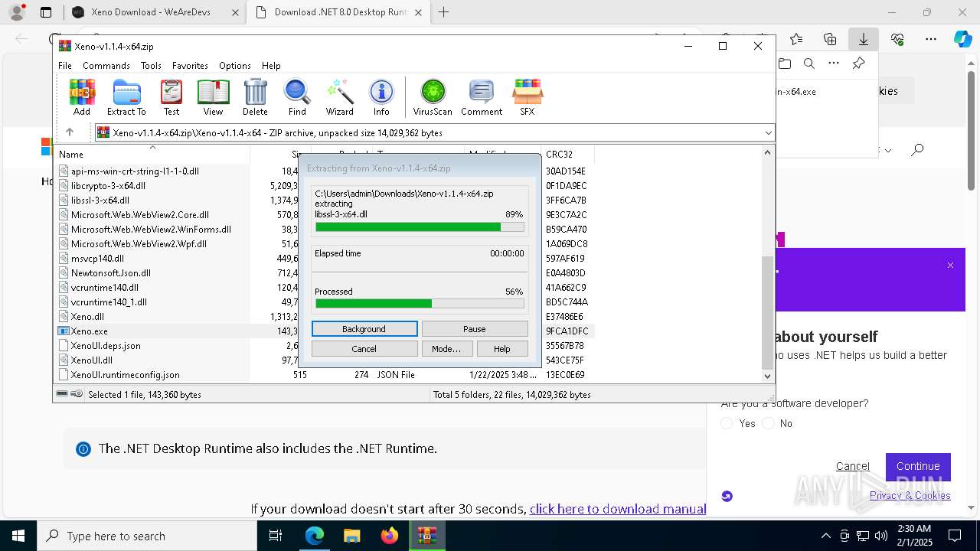Open the notification center icon
Screen dimensions: 980x551
click(955, 536)
